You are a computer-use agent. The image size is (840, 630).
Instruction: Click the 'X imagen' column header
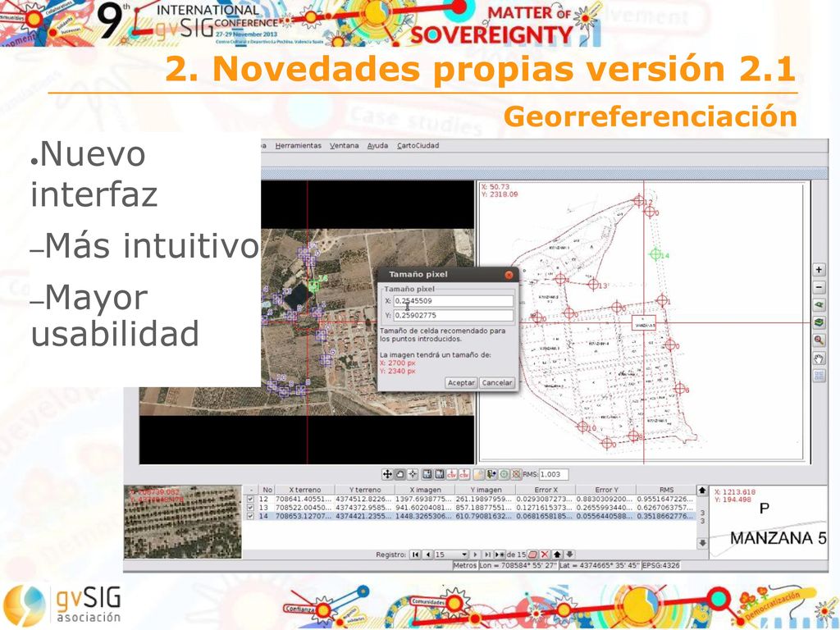426,490
